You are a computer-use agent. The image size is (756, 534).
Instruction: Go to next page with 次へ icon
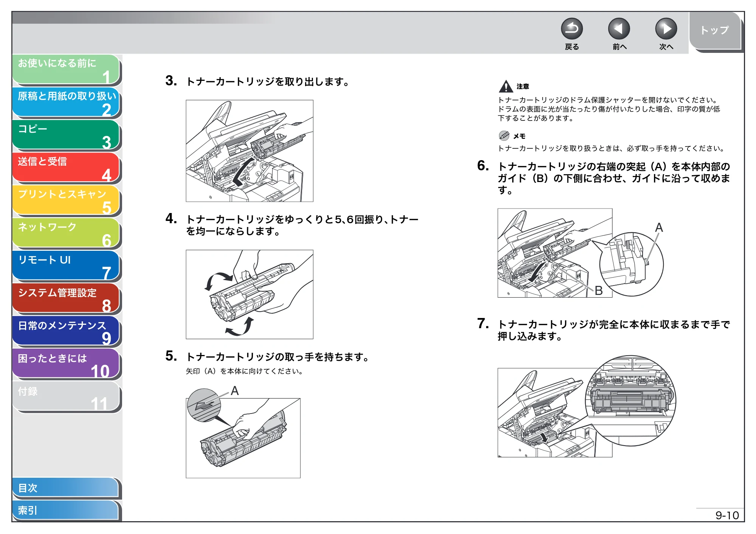coord(666,29)
